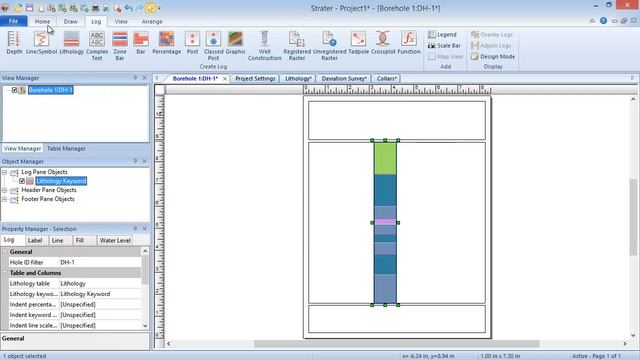
Task: Click the Undo icon in quick access toolbar
Action: pos(128,8)
